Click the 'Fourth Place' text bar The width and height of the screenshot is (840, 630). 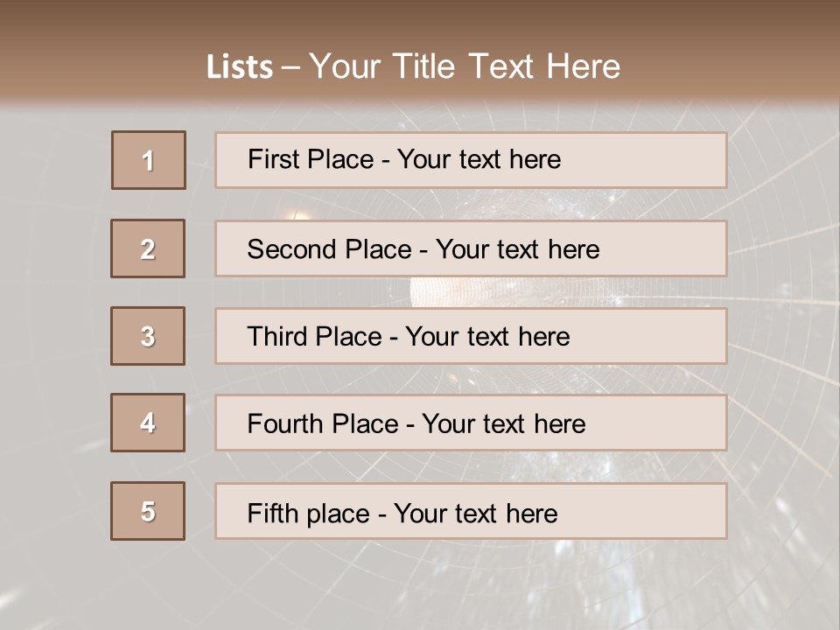click(471, 423)
